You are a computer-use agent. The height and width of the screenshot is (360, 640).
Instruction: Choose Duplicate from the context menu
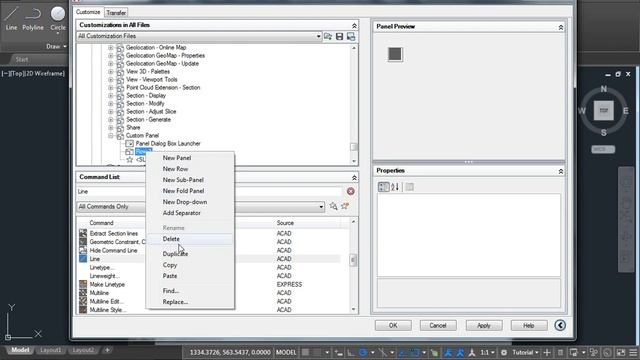pos(175,254)
